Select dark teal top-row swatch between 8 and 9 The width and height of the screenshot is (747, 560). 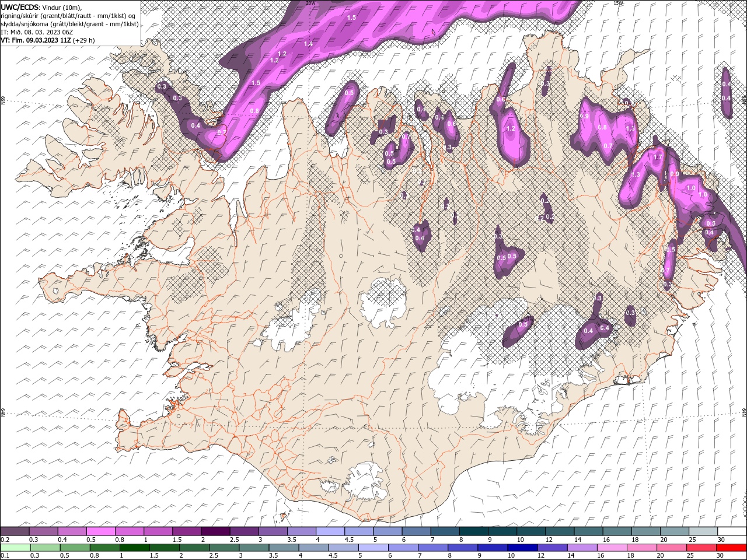pyautogui.click(x=473, y=531)
